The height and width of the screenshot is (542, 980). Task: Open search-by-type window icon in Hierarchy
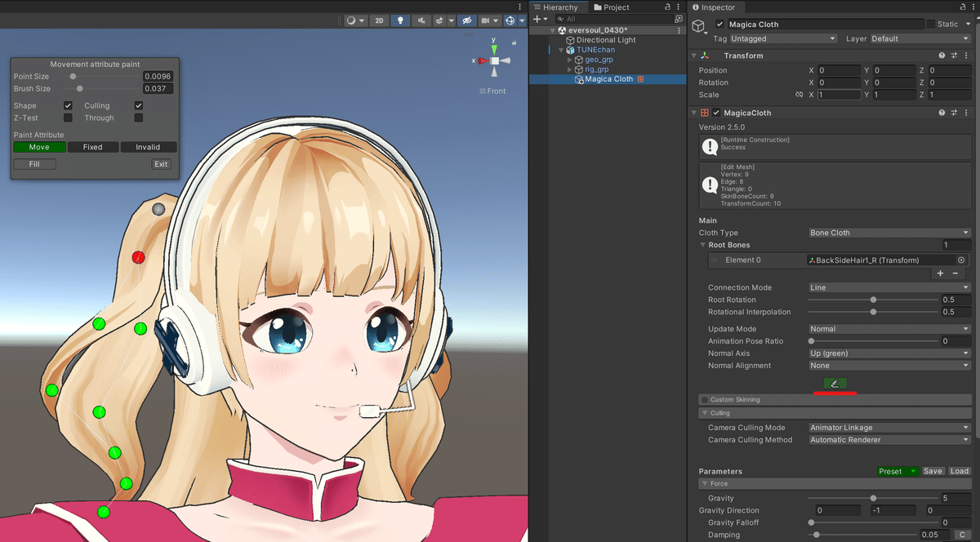point(679,19)
